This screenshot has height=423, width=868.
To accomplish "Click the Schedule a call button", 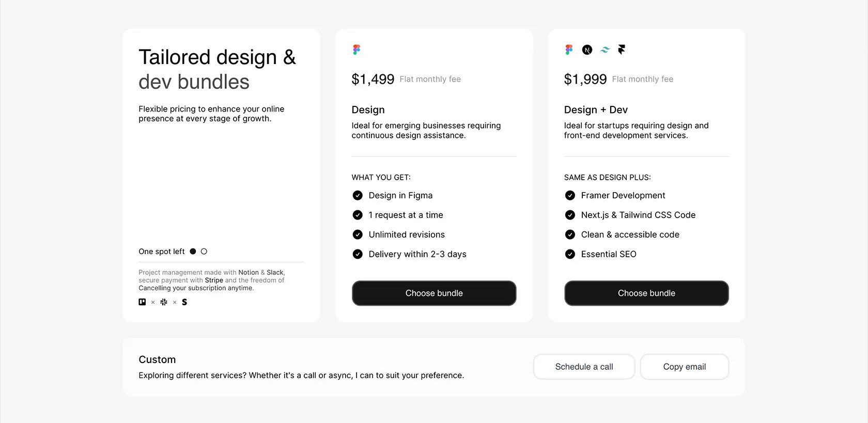I will click(x=584, y=367).
